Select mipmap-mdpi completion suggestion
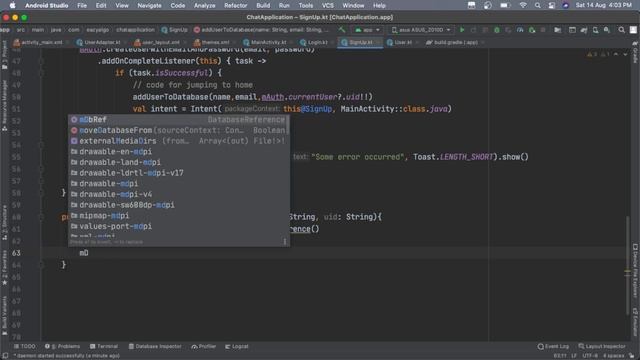The width and height of the screenshot is (640, 360). [178, 216]
